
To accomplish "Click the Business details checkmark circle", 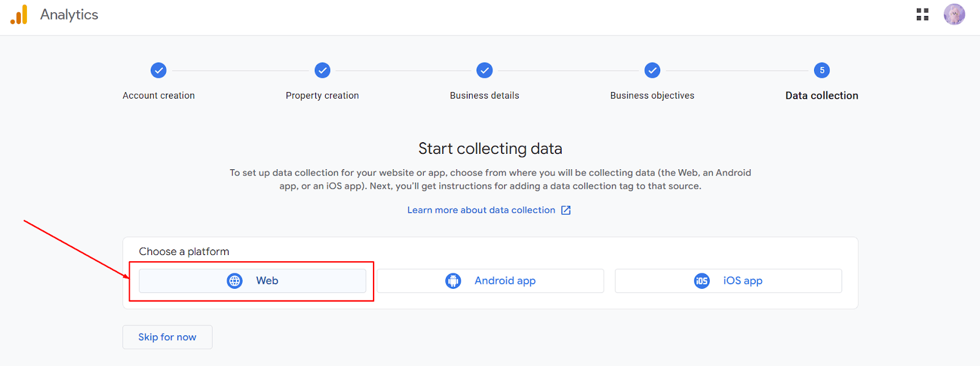I will 484,70.
